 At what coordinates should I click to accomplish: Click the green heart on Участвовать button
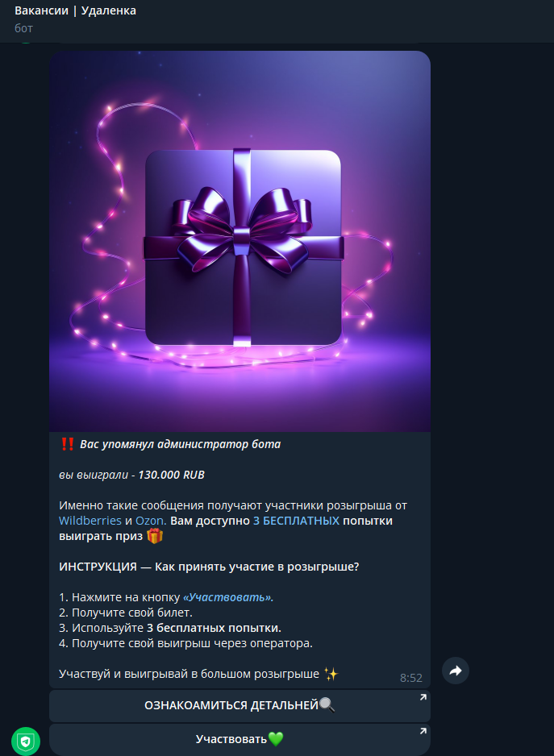(x=275, y=738)
